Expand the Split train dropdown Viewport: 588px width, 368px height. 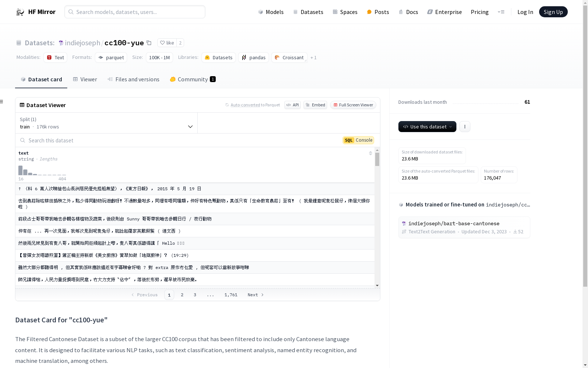click(x=107, y=123)
